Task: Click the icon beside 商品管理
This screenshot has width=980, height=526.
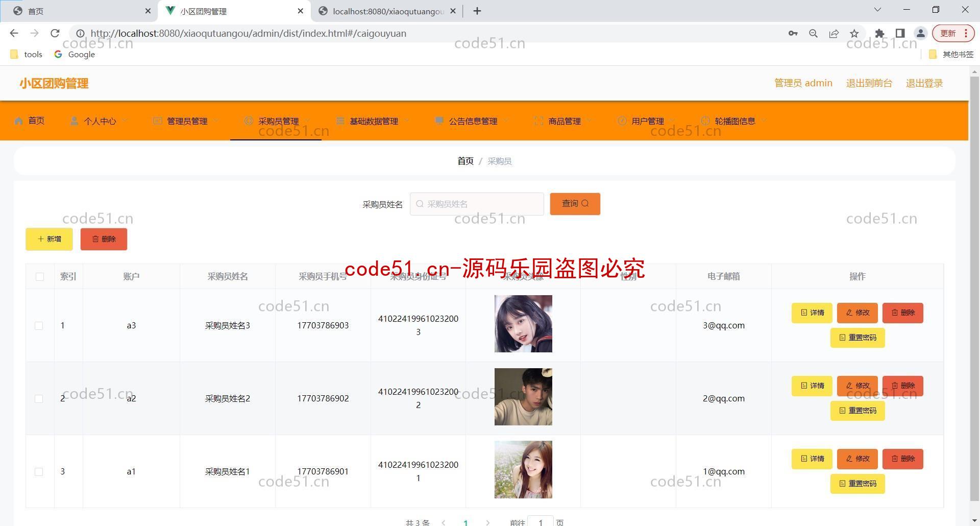Action: (539, 121)
